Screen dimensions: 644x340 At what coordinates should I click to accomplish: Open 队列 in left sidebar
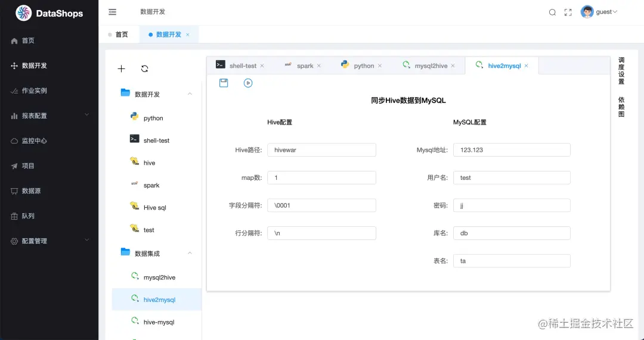click(x=49, y=216)
